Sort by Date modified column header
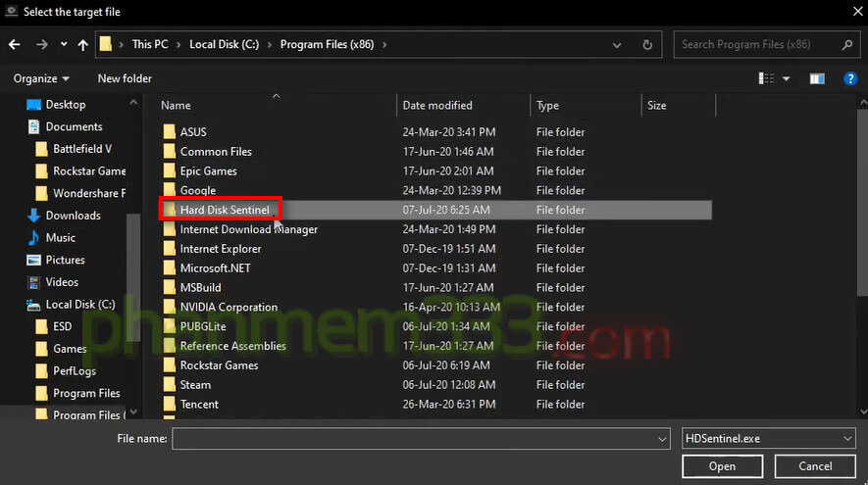Screen dimensions: 868x485 click(x=437, y=105)
